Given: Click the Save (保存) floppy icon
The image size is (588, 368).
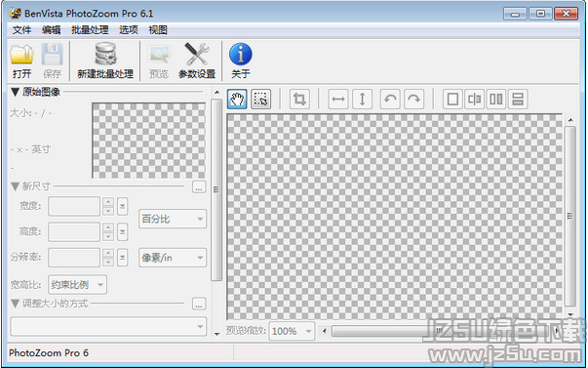Looking at the screenshot, I should [52, 55].
